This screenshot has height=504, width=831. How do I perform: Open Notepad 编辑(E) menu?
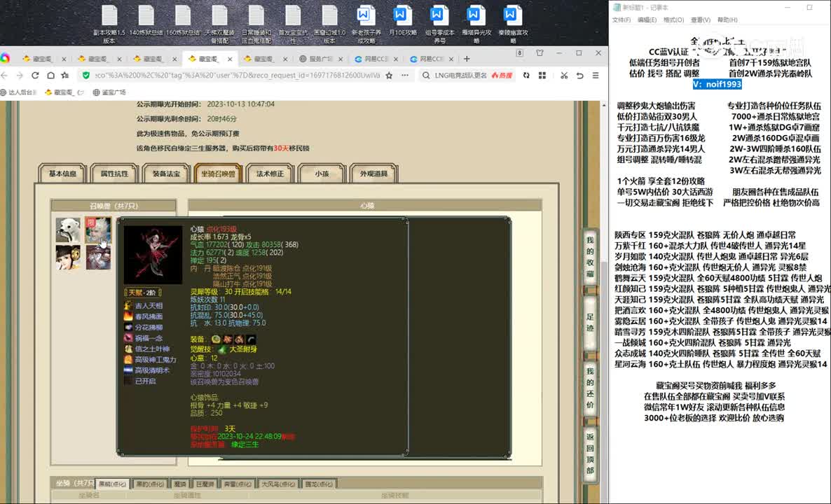tap(647, 20)
